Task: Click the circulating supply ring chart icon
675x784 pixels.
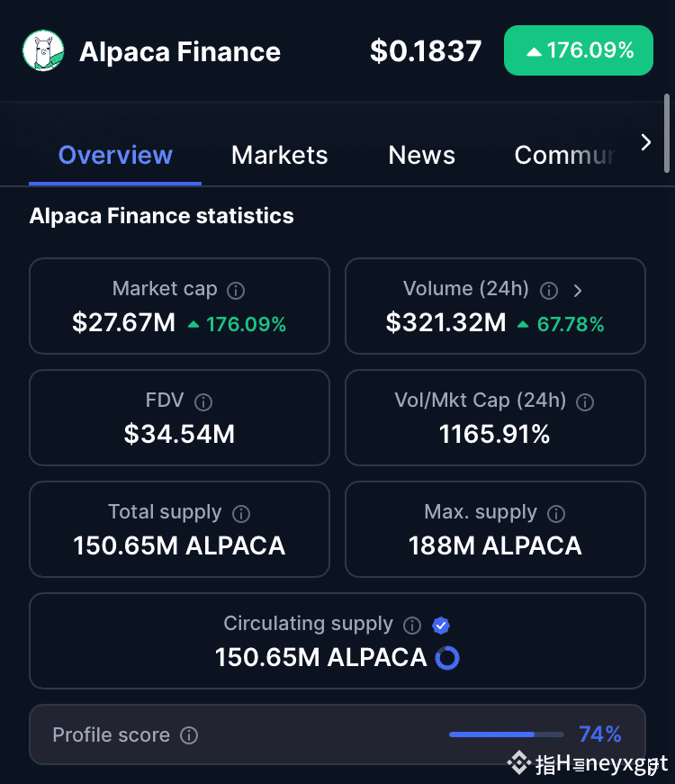Action: [447, 658]
